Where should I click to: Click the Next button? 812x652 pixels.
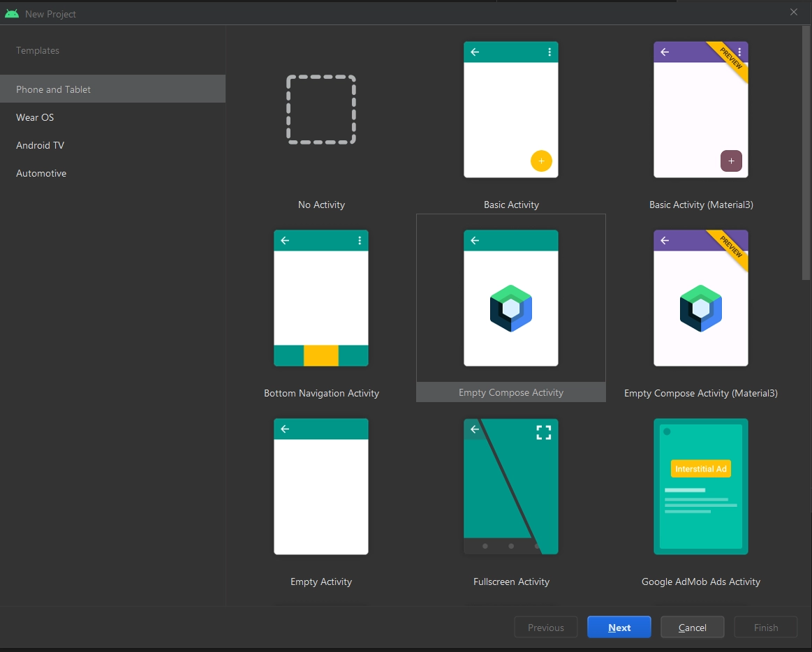tap(619, 627)
